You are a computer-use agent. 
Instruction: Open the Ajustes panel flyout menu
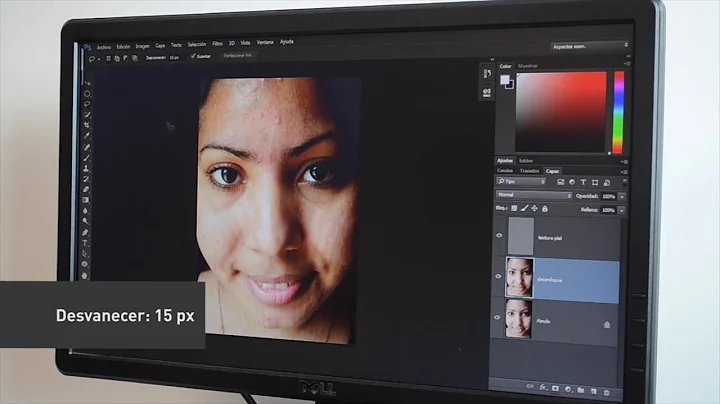click(624, 162)
